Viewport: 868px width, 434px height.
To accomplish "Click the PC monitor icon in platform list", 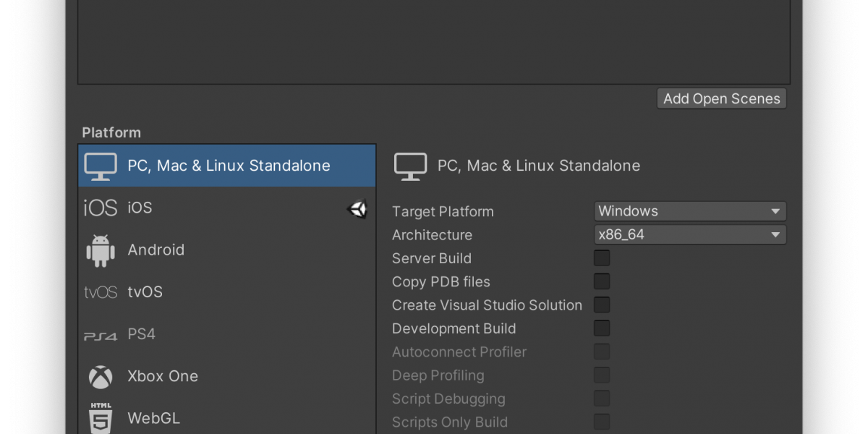I will click(x=101, y=166).
